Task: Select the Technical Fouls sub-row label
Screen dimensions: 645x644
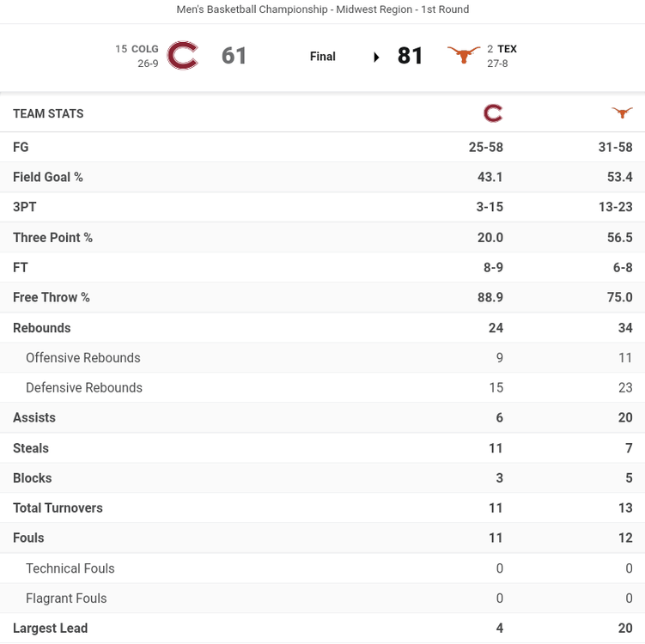Action: pyautogui.click(x=70, y=568)
